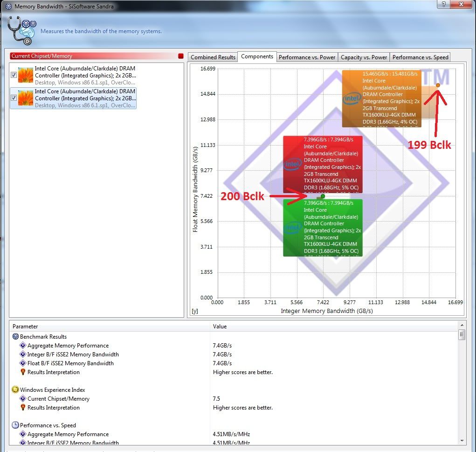Click diamond icon beside Integer B/F iSSE2 Memory Bandwidth
The width and height of the screenshot is (476, 452).
(23, 354)
